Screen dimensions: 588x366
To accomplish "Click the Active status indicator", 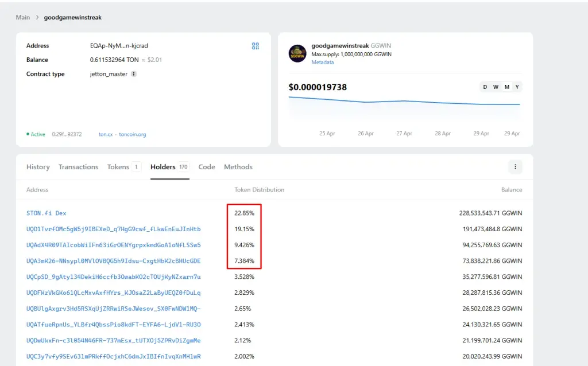I will 36,134.
